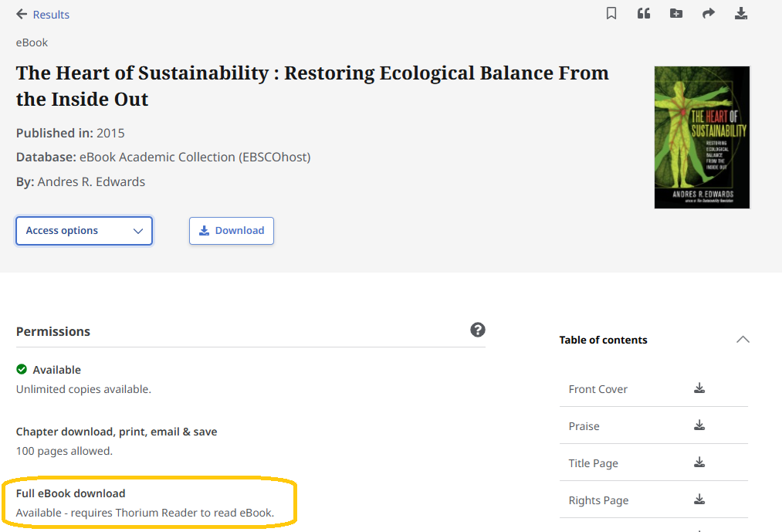Open the Cite tool
This screenshot has width=782, height=532.
[x=644, y=13]
